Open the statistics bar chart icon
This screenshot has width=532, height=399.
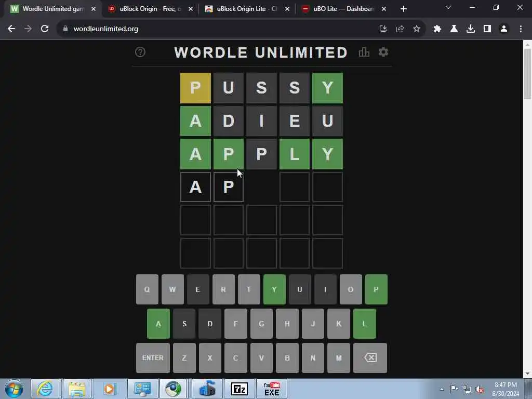(x=364, y=52)
